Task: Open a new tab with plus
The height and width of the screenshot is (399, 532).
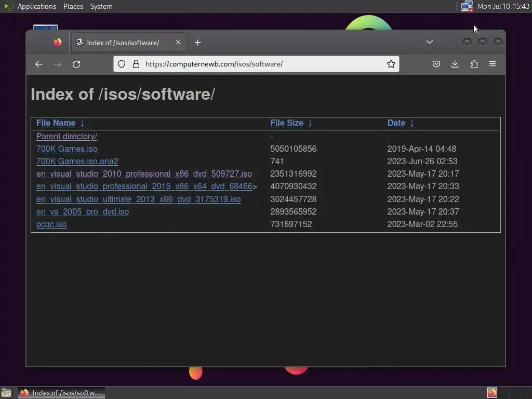Action: [x=198, y=43]
